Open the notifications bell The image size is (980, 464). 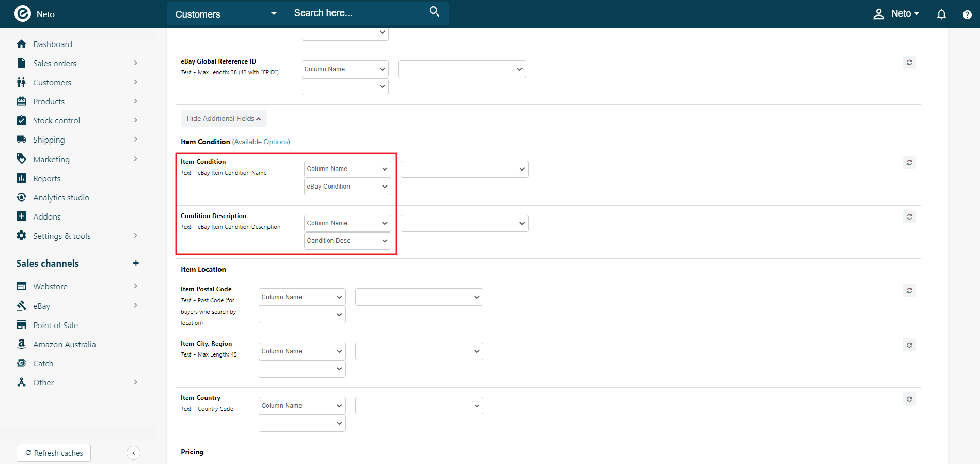[941, 14]
